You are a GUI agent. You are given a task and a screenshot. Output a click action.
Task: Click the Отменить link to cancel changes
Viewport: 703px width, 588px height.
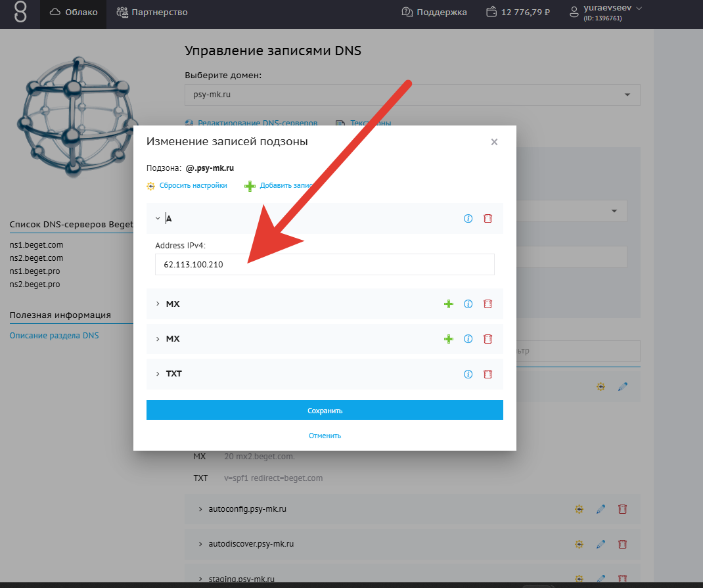tap(325, 436)
